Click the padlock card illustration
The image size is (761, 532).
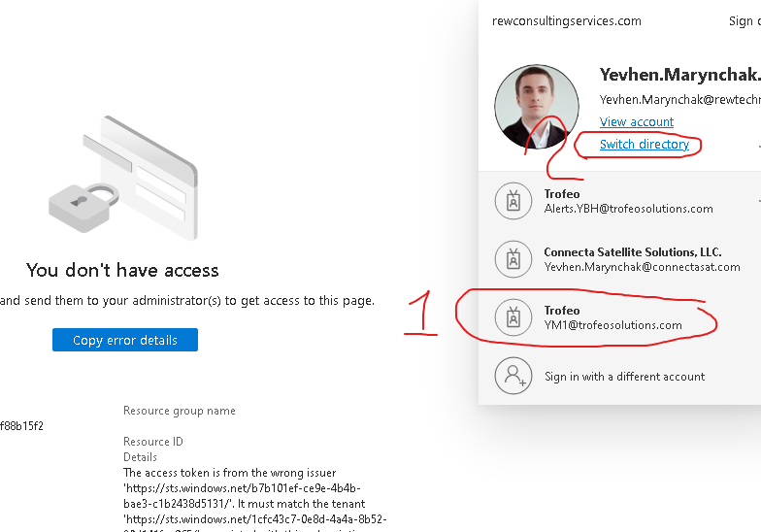(x=122, y=179)
